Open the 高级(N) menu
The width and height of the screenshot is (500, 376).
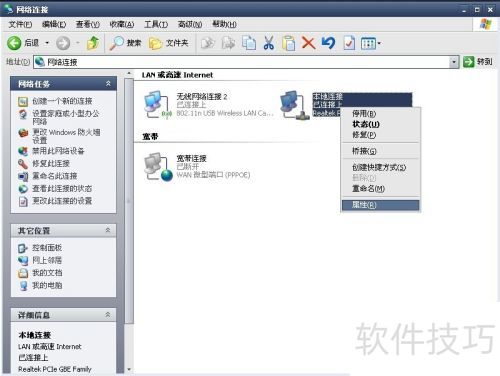pyautogui.click(x=190, y=24)
